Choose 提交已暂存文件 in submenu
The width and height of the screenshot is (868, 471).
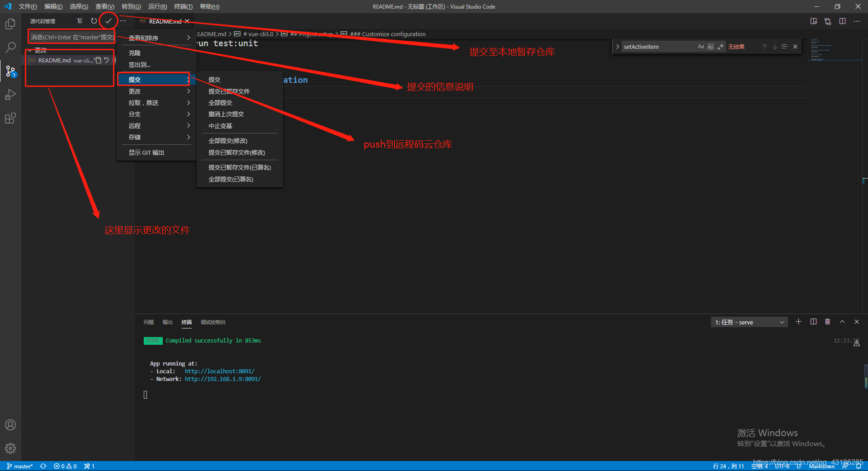tap(240, 91)
